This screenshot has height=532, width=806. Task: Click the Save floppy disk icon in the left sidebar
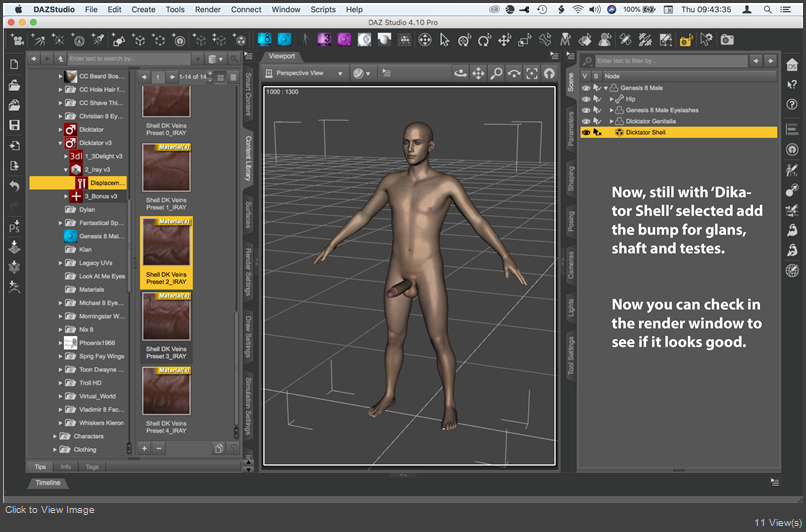(x=14, y=125)
